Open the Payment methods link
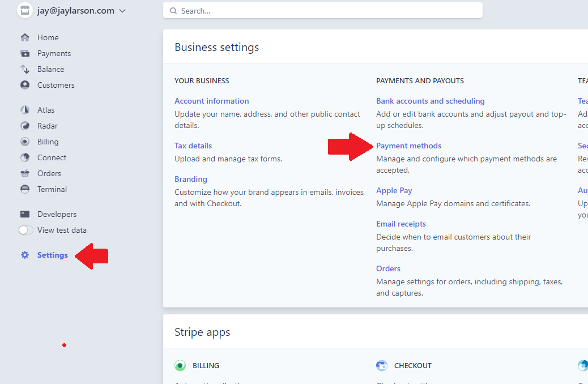588x384 pixels. click(409, 146)
